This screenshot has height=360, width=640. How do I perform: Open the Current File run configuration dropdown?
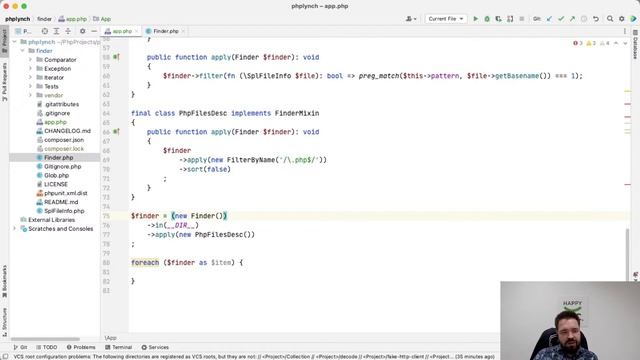446,19
